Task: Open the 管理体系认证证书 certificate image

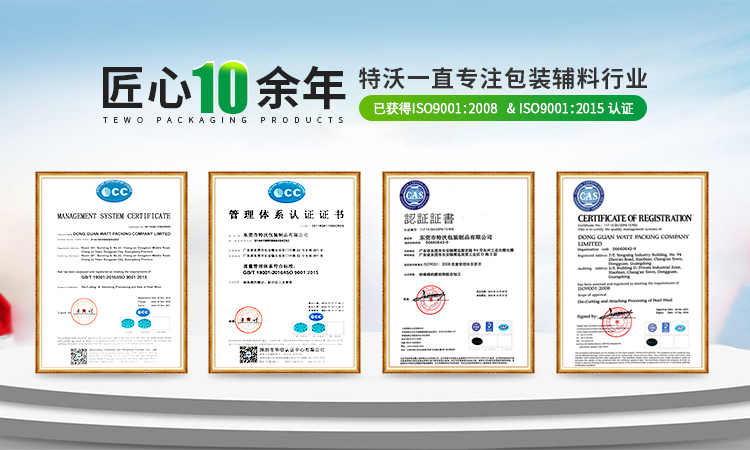Action: 285,272
